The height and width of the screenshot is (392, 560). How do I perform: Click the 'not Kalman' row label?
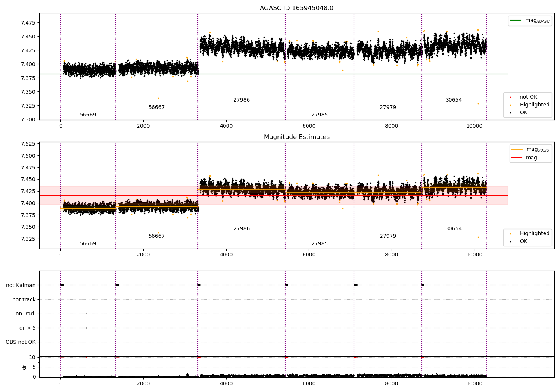click(21, 286)
